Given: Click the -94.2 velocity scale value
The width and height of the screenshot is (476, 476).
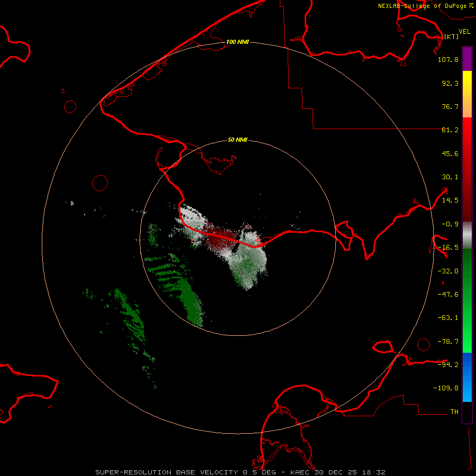Looking at the screenshot, I should 448,364.
